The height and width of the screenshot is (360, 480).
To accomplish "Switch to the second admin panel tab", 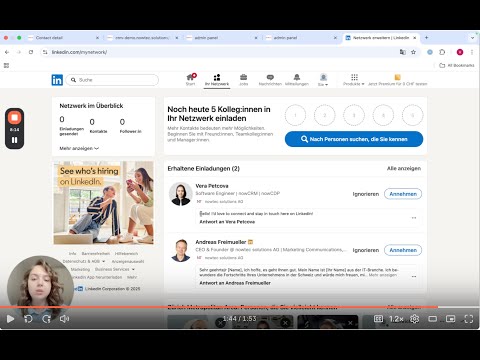I will tap(301, 38).
